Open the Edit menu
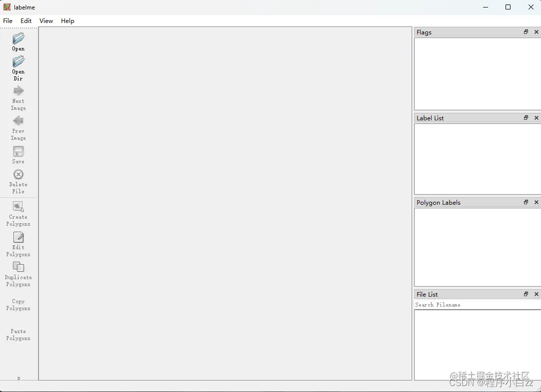The image size is (541, 392). [x=26, y=20]
